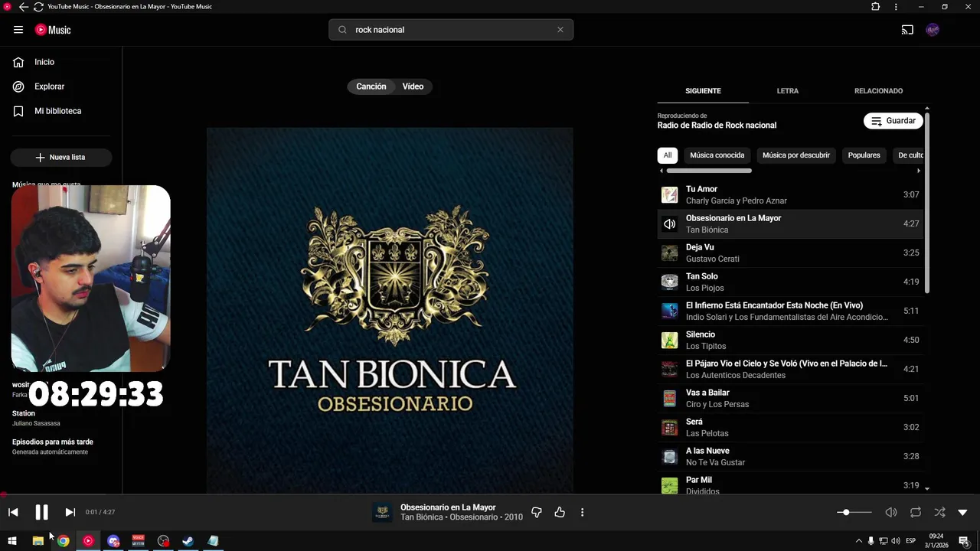Clear the search box text
The height and width of the screenshot is (551, 980).
pos(560,30)
